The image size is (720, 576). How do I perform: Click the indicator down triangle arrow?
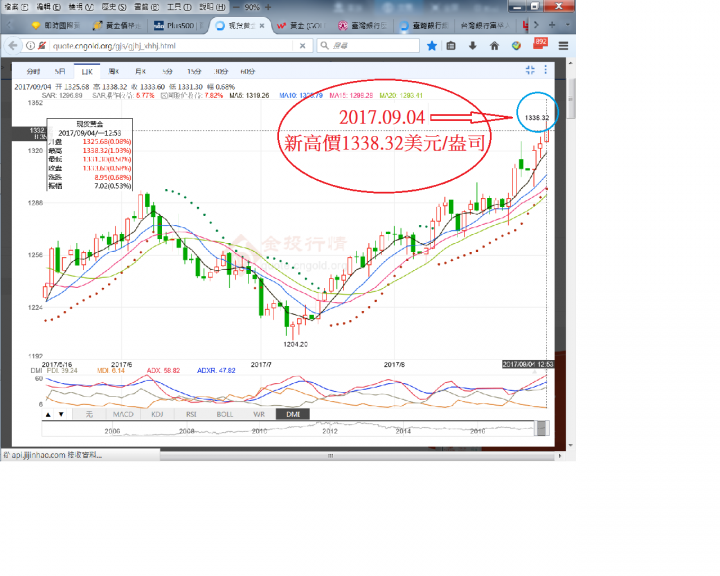pos(61,414)
